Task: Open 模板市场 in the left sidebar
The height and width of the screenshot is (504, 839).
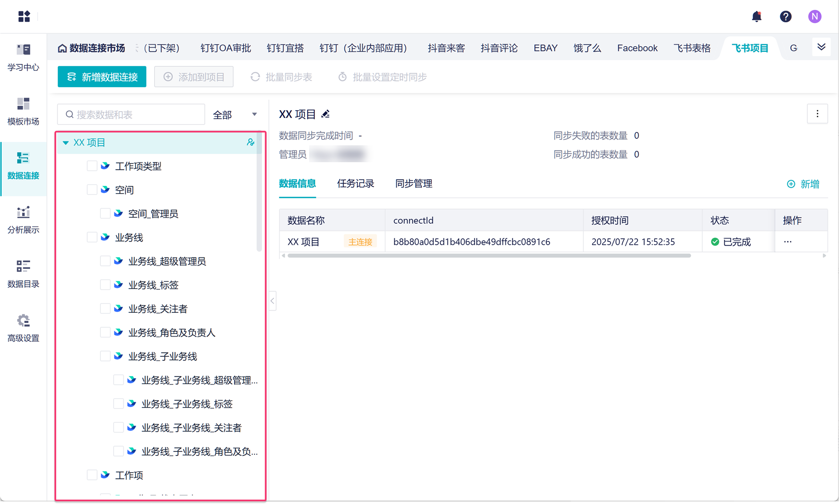Action: tap(23, 111)
